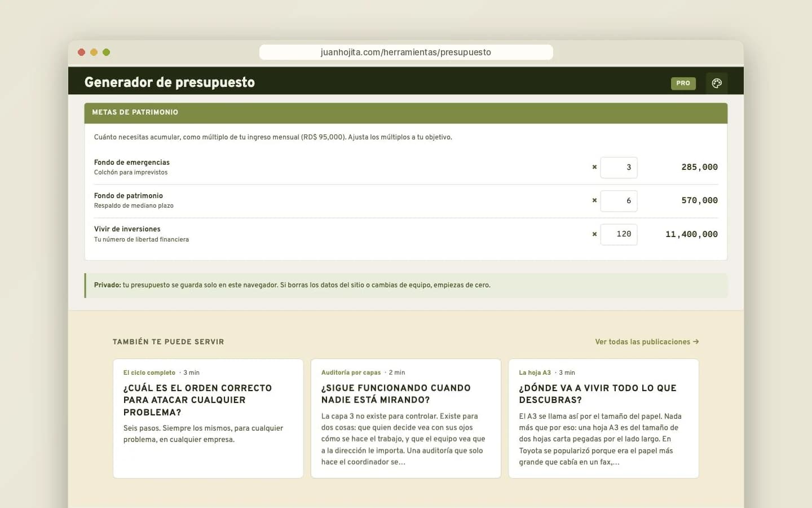Click the browser address bar URL
The width and height of the screenshot is (812, 508).
[406, 52]
